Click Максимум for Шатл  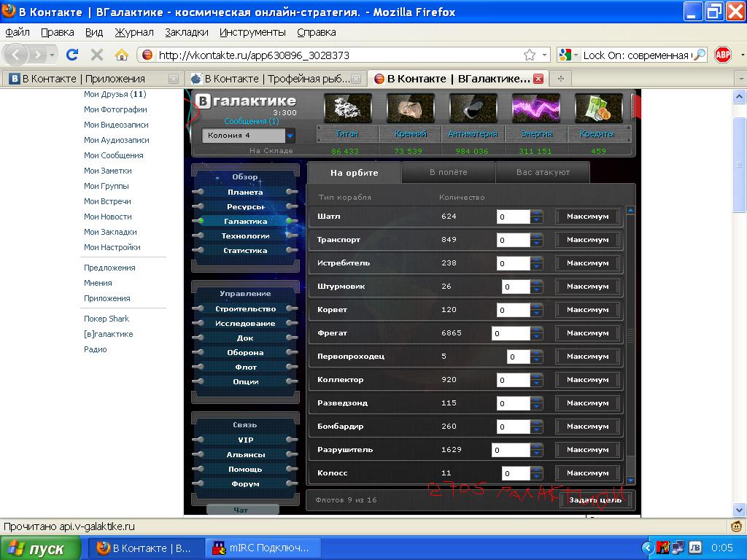pos(588,216)
